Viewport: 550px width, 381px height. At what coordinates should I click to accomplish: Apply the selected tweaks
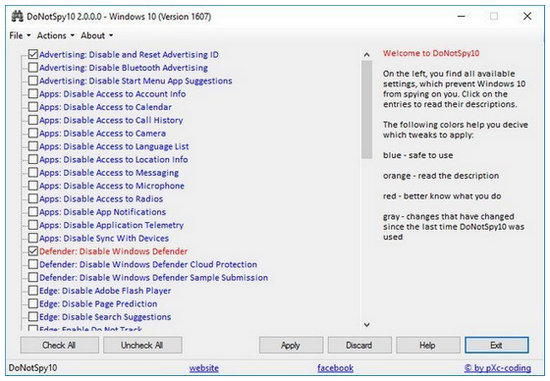pyautogui.click(x=291, y=345)
